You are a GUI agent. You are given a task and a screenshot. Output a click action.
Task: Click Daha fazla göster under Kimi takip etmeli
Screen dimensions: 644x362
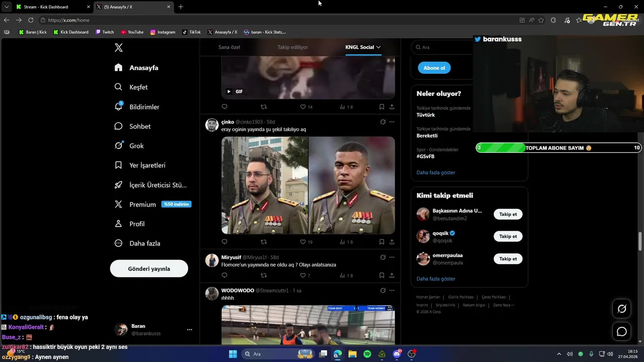coord(436,279)
